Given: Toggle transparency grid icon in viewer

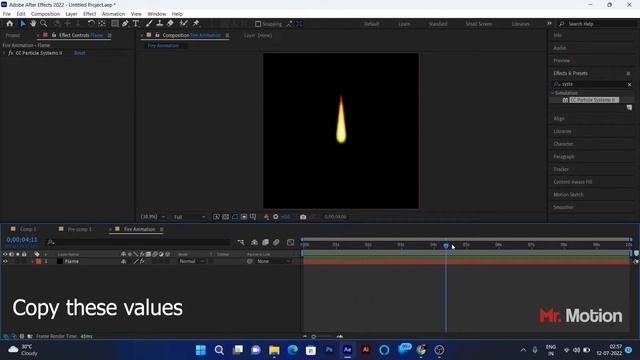Looking at the screenshot, I should (225, 217).
